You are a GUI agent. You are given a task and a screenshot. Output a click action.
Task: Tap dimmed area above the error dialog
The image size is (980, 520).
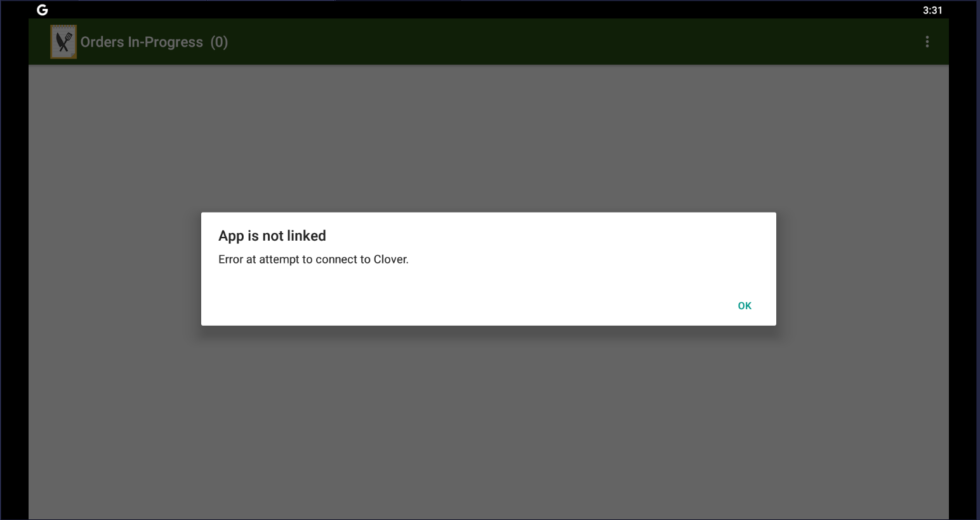point(489,138)
